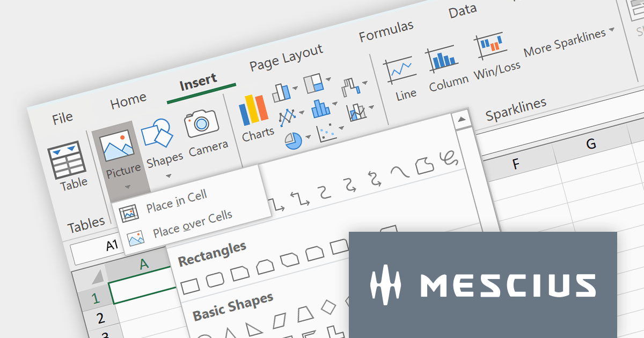Pick the plain rectangle shape
Screen dimensions: 644x338
[x=190, y=286]
